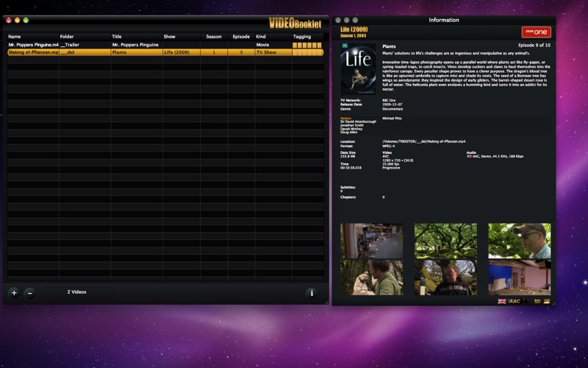The image size is (588, 368).
Task: Click the Life (2009) heading in Information window
Action: (x=354, y=29)
